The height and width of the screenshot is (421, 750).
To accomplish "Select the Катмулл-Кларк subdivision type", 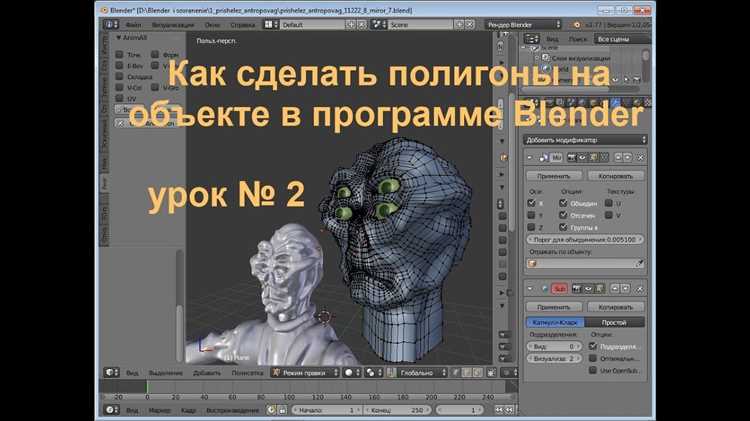I will [x=555, y=322].
